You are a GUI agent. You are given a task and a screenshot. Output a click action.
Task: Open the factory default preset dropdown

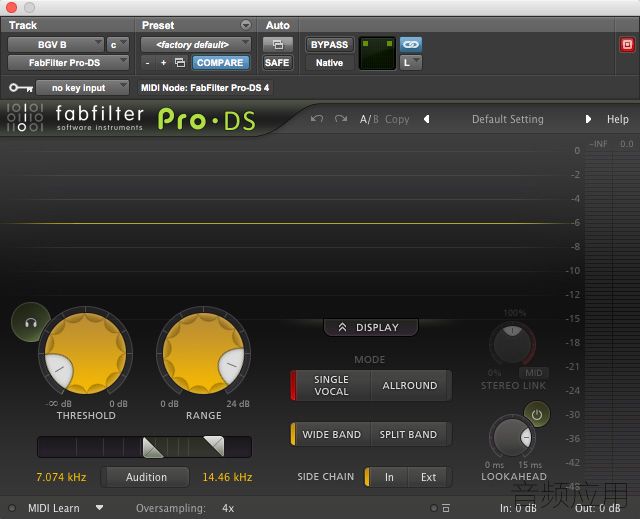click(x=196, y=44)
